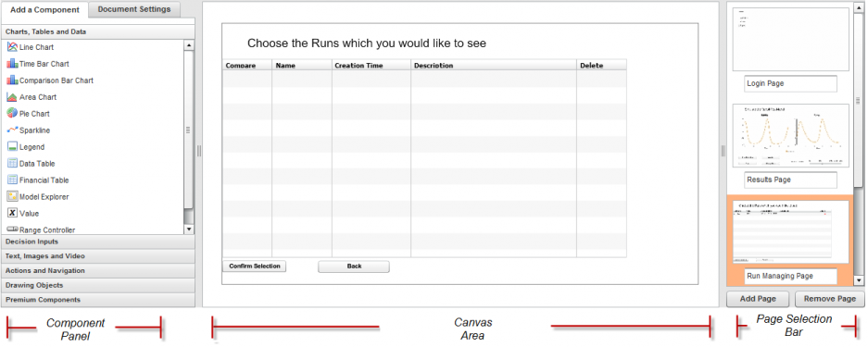Pick the Time Bar Chart icon
The width and height of the screenshot is (868, 347).
(12, 64)
